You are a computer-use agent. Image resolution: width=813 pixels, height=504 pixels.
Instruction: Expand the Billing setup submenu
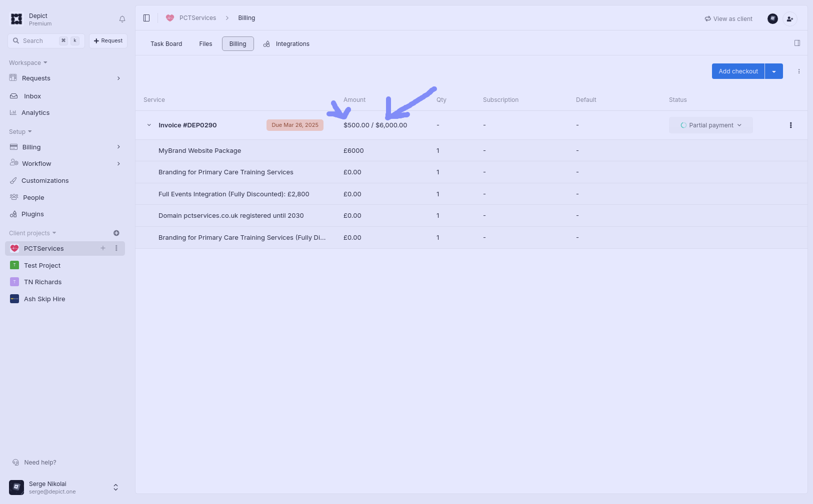(x=118, y=147)
